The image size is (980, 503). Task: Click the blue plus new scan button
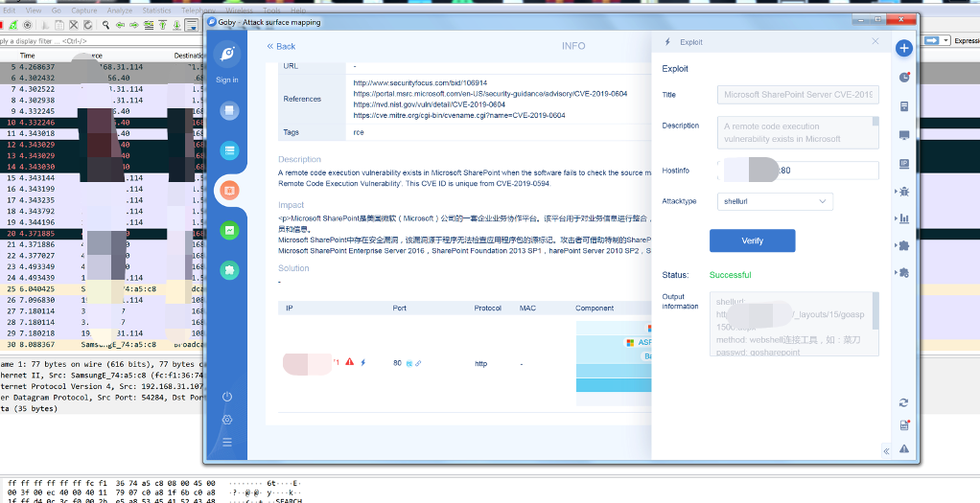[x=903, y=48]
